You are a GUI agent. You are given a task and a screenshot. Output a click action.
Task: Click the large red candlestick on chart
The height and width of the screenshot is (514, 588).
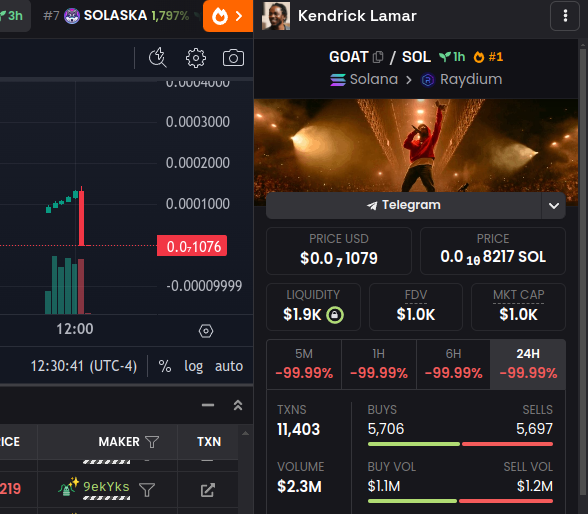(x=81, y=217)
